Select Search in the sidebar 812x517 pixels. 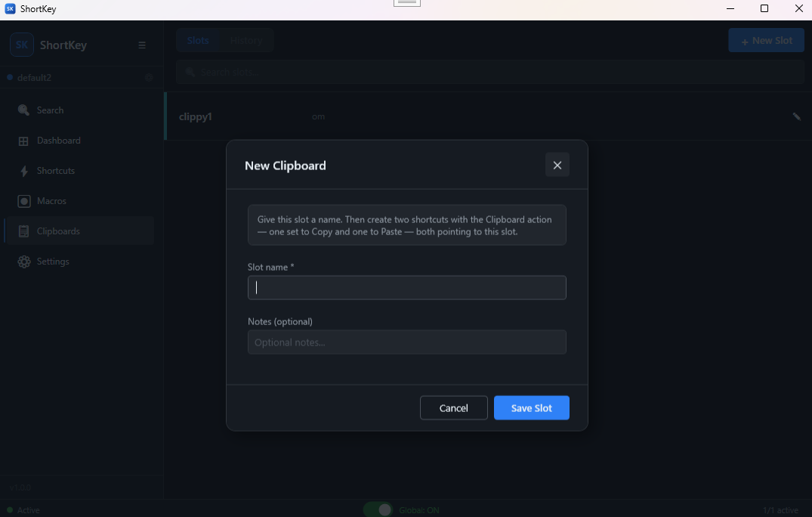coord(50,110)
